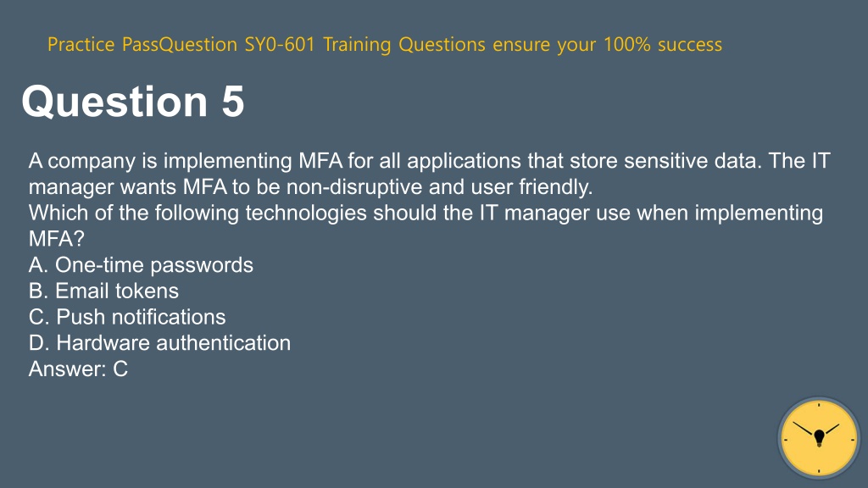Select option B. Email tokens
The image size is (868, 488).
pyautogui.click(x=103, y=291)
